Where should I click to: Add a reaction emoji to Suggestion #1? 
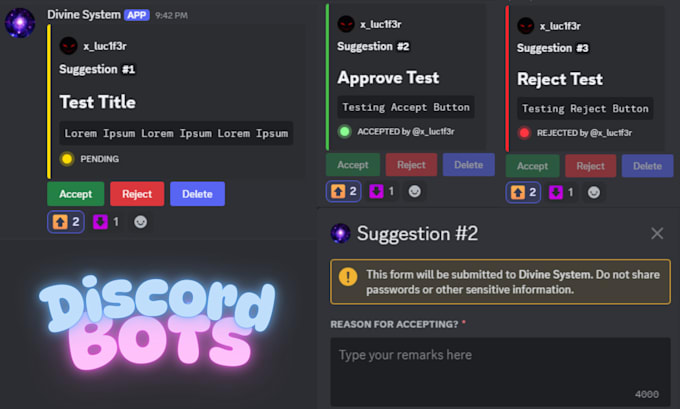coord(140,222)
